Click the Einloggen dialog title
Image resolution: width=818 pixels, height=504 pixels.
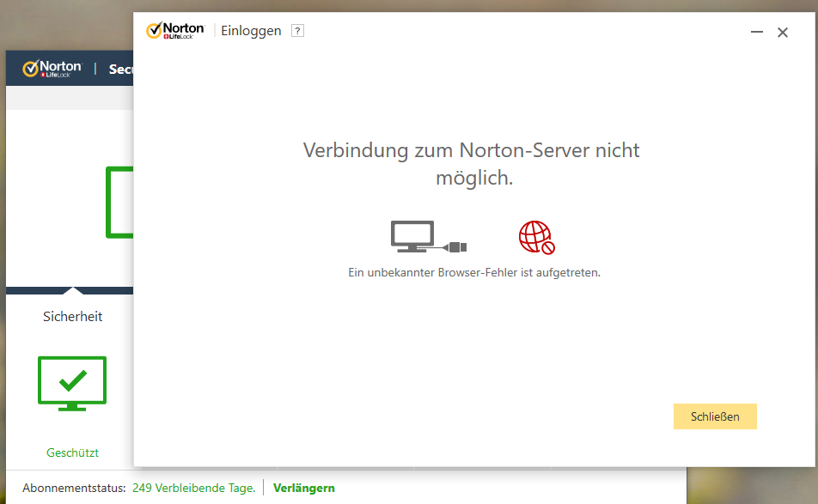click(251, 31)
